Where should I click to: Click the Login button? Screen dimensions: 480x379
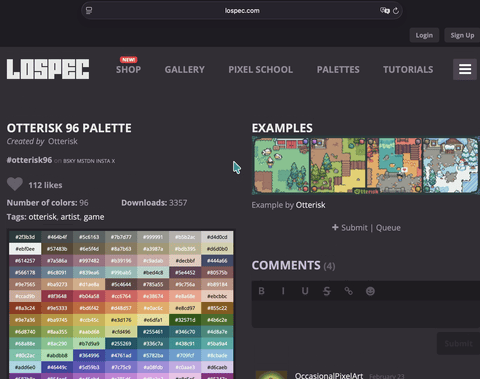(x=424, y=35)
